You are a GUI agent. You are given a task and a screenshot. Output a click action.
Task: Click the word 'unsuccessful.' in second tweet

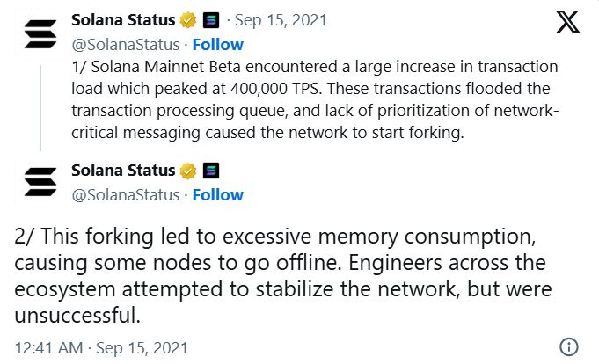[77, 316]
